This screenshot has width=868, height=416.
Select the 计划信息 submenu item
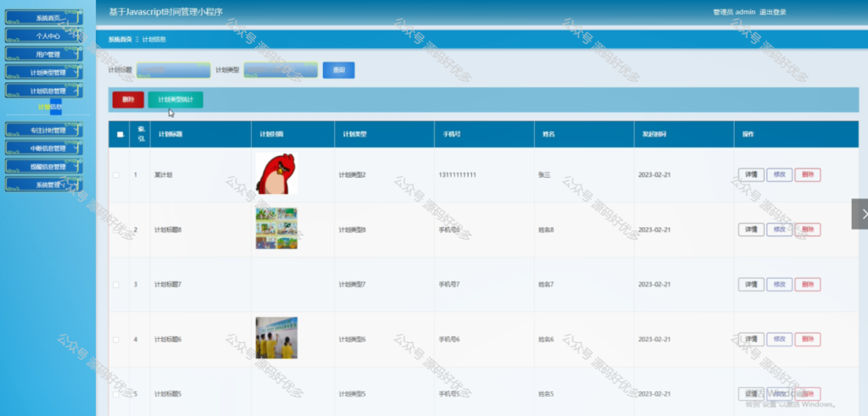[x=50, y=107]
